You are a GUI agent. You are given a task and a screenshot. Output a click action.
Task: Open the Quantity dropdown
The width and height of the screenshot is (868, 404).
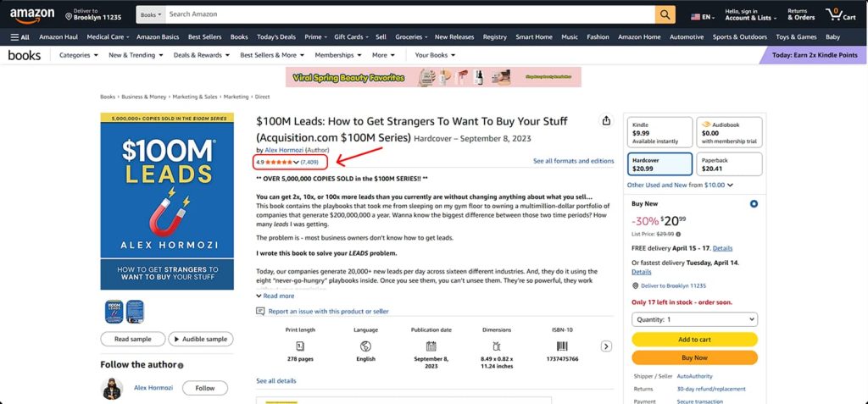695,319
